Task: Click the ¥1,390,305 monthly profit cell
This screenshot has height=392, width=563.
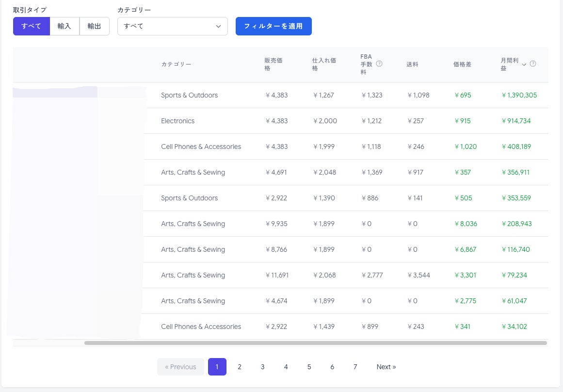Action: point(519,95)
